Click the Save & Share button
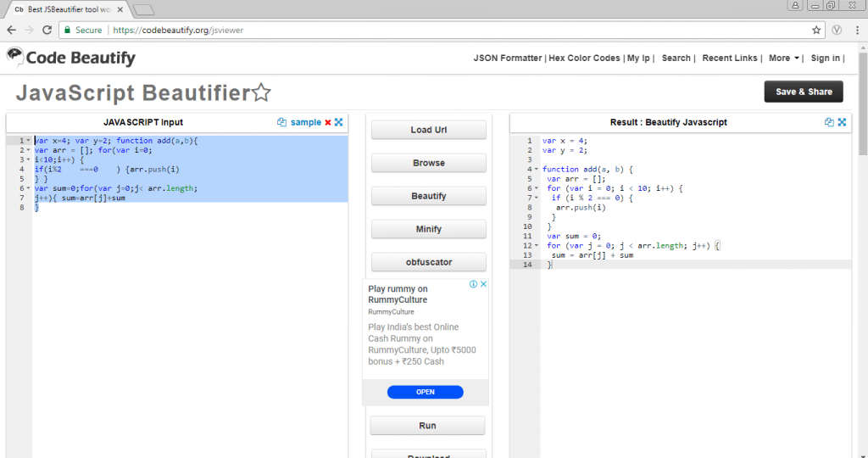 (804, 92)
